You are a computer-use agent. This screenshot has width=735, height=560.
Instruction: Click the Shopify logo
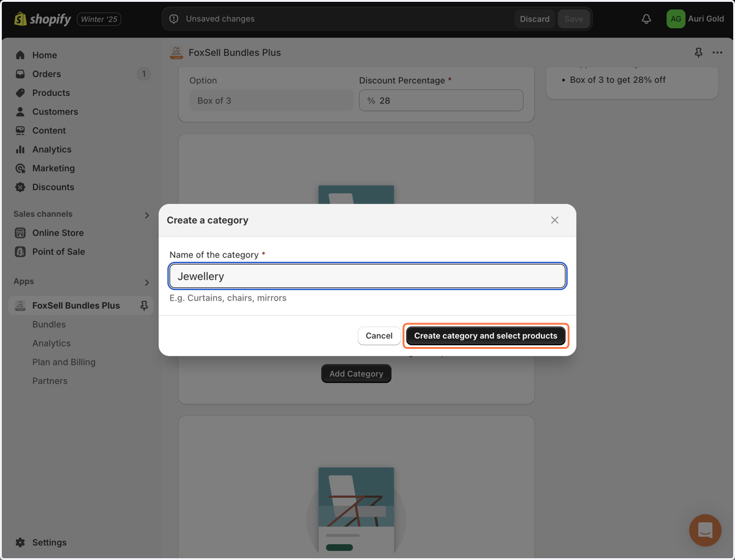[42, 19]
